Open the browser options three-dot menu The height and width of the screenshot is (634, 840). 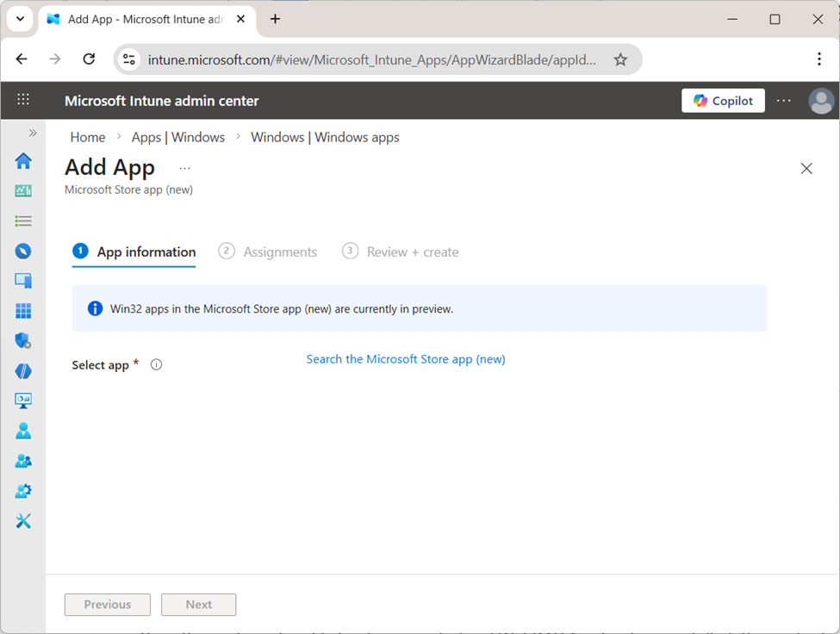click(819, 59)
